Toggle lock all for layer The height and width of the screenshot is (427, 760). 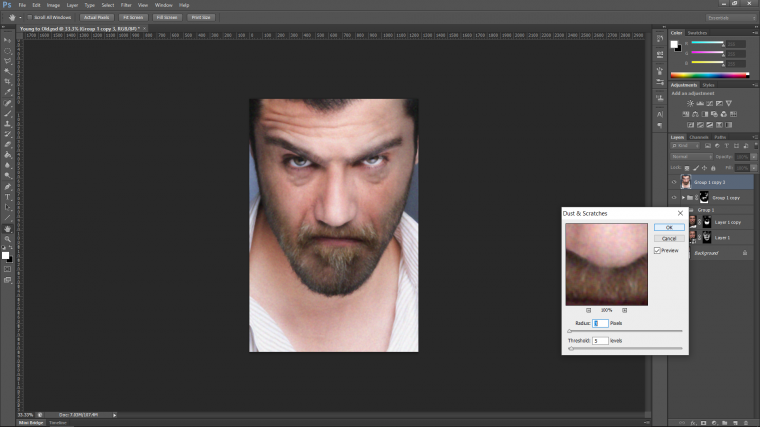[x=713, y=168]
